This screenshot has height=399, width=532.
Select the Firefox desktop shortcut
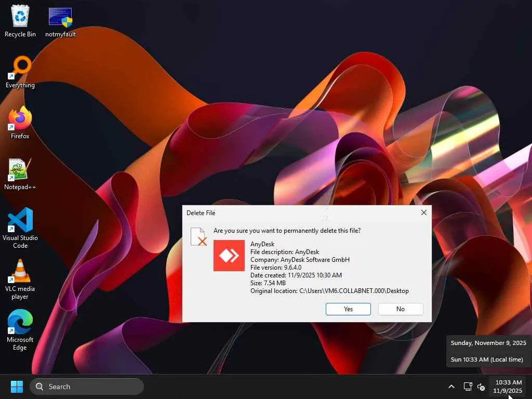(20, 123)
